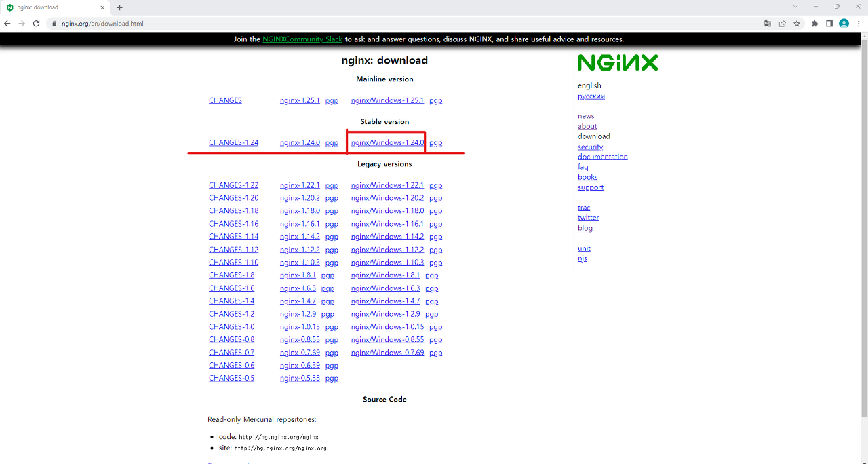Viewport: 868px width, 464px height.
Task: Join the NGINXCommunity Slack
Action: pos(301,39)
